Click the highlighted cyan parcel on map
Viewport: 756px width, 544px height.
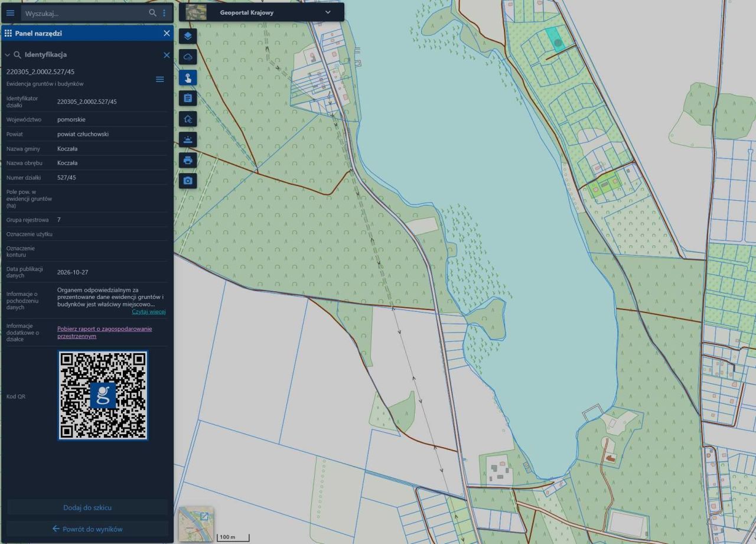555,38
